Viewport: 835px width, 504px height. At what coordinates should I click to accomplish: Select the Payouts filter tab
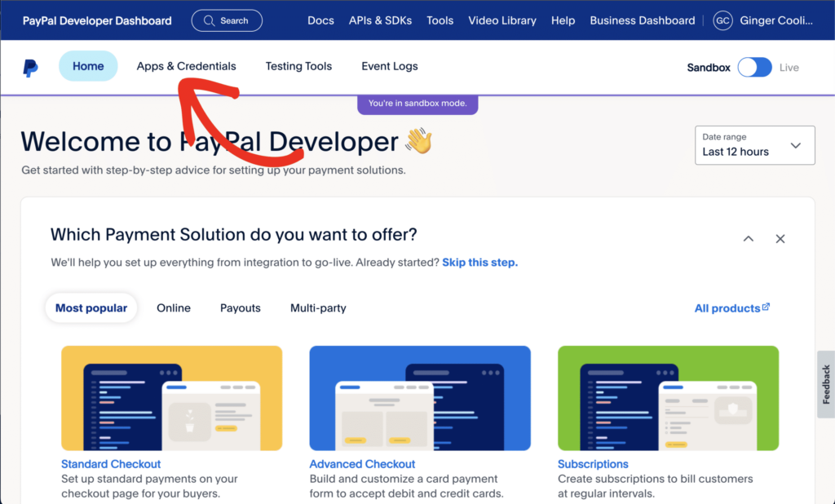[x=241, y=308]
